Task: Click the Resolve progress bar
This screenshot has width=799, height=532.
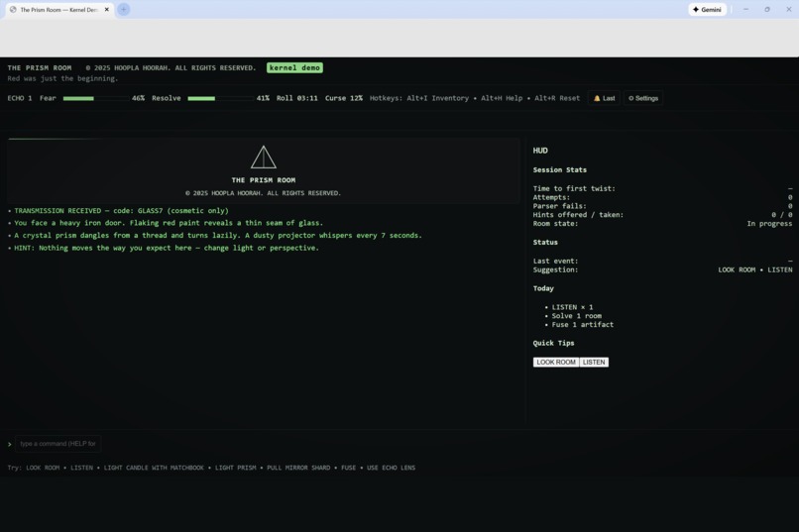Action: [x=221, y=98]
